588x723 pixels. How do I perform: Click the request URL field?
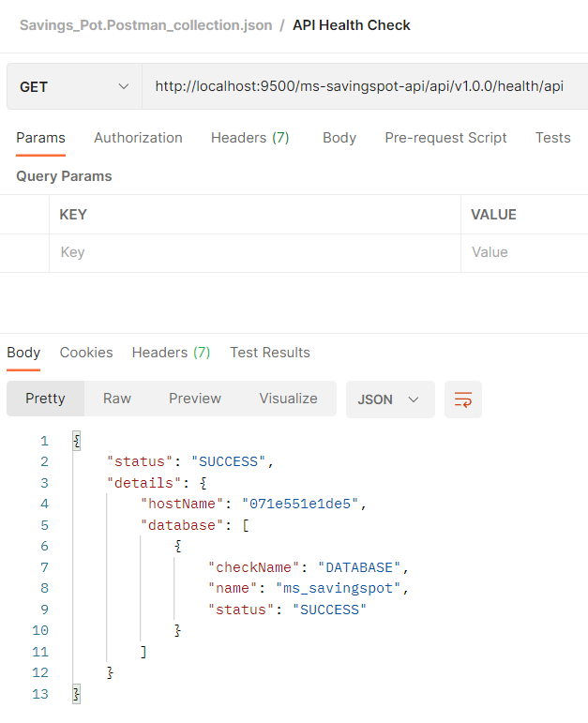(365, 86)
